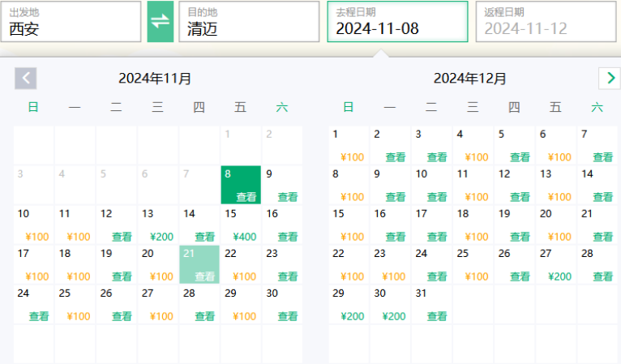Click the 出发地 field showing 西安
This screenshot has height=364, width=621.
pos(71,22)
